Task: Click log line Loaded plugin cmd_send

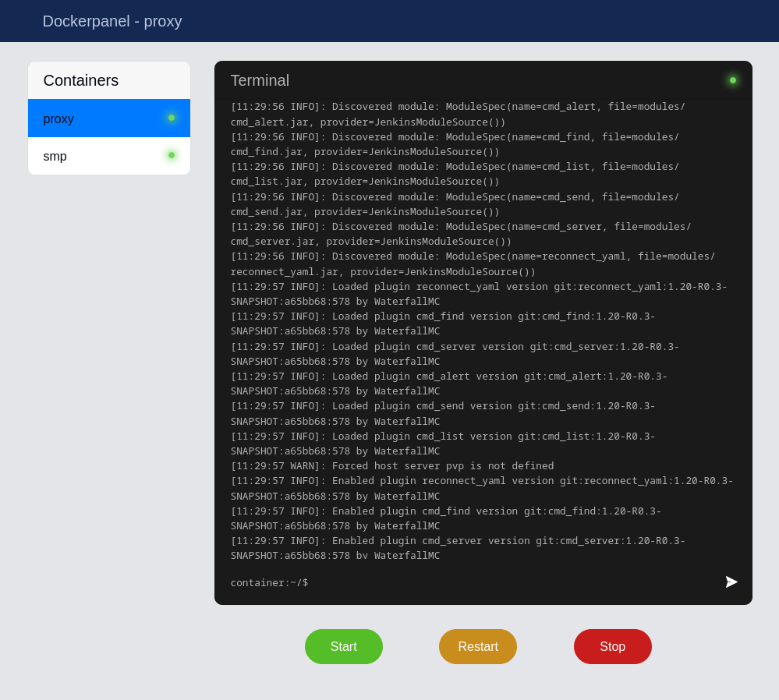Action: point(443,413)
